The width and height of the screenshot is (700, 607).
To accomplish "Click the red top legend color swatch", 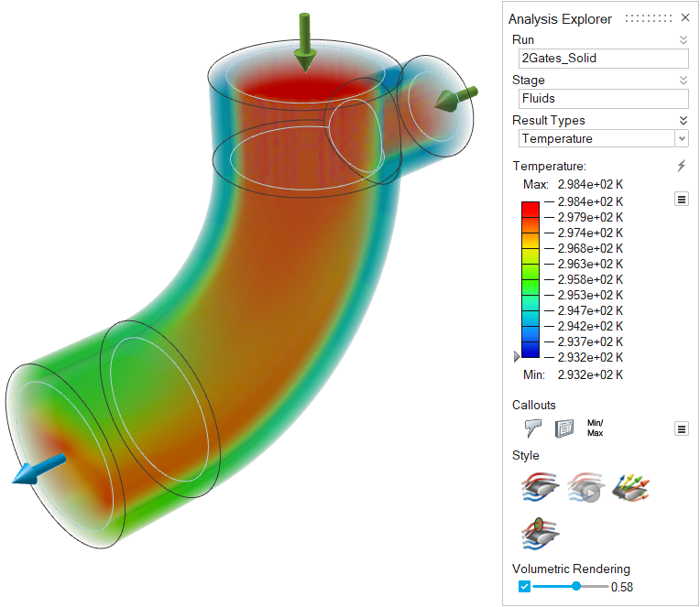I will [x=530, y=209].
